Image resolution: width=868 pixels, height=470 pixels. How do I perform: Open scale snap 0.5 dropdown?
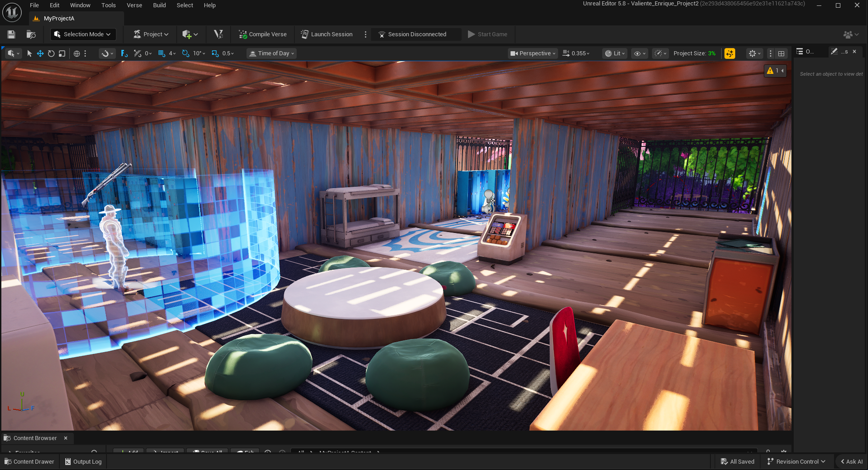[228, 53]
